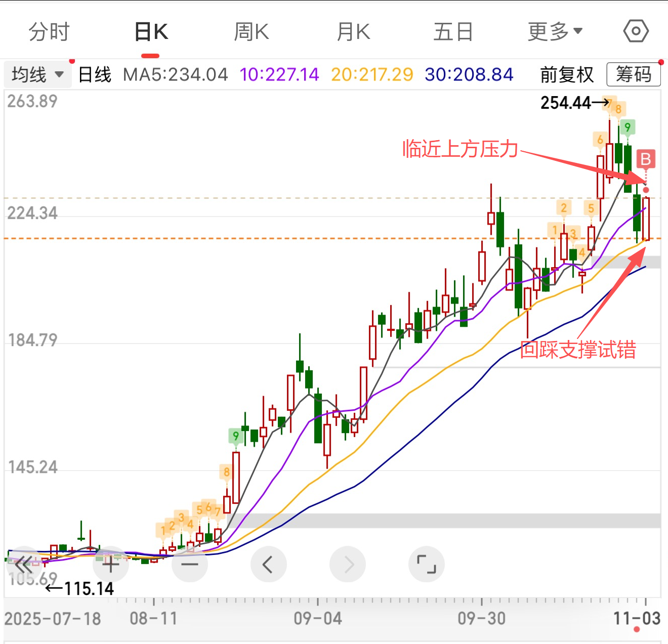
Task: Tap the 11-03 date marker on the timeline
Action: (637, 618)
